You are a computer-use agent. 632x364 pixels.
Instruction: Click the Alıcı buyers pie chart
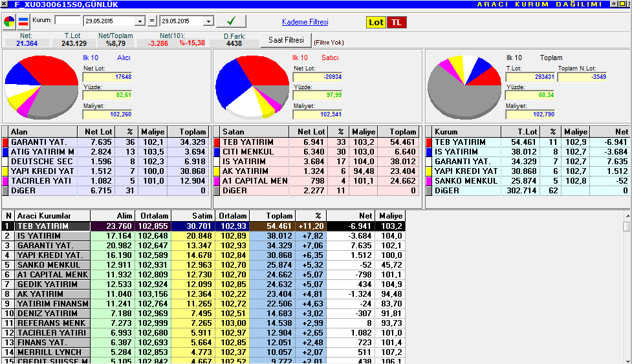click(41, 87)
